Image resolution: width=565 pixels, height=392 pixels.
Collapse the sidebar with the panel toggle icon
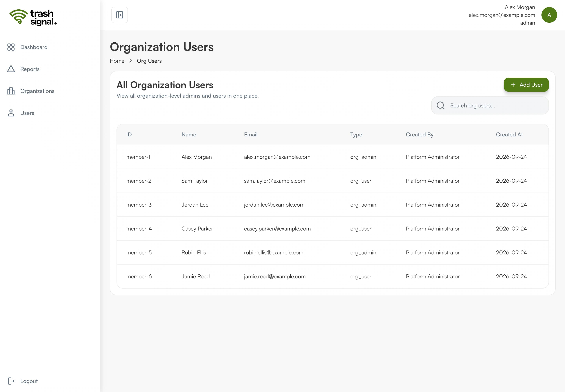click(x=119, y=15)
